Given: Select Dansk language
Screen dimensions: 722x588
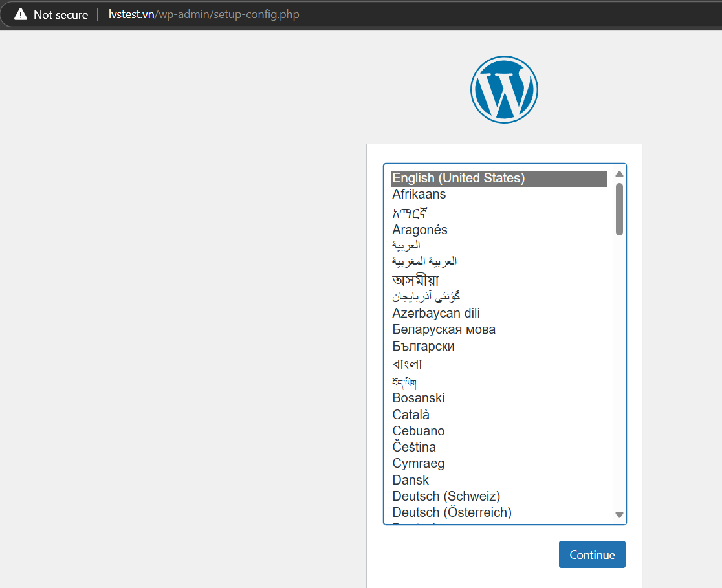Looking at the screenshot, I should tap(499, 480).
